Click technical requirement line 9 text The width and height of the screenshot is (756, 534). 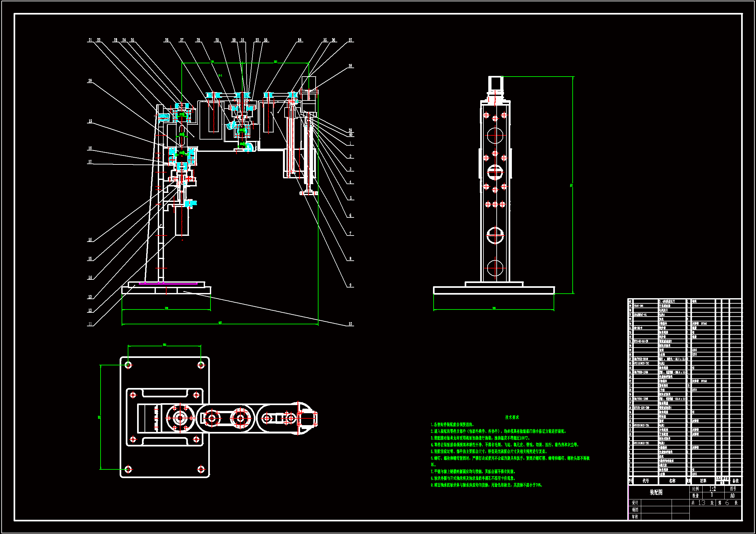point(486,485)
